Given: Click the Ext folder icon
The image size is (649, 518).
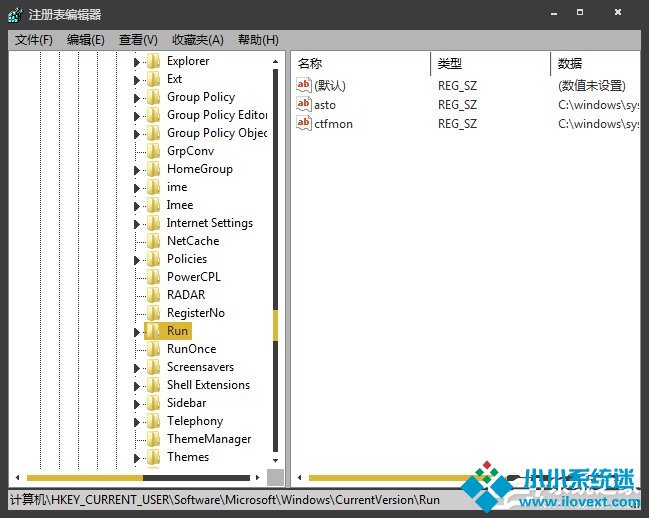Looking at the screenshot, I should coord(154,79).
